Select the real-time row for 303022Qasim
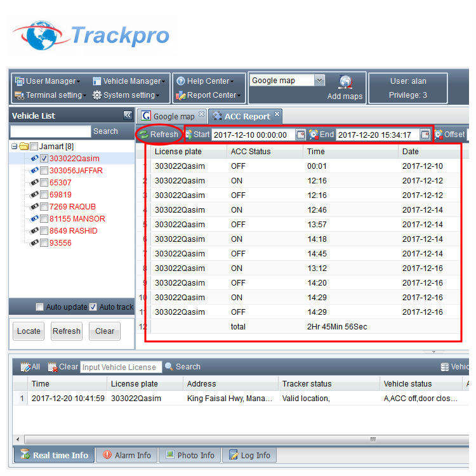 [241, 399]
